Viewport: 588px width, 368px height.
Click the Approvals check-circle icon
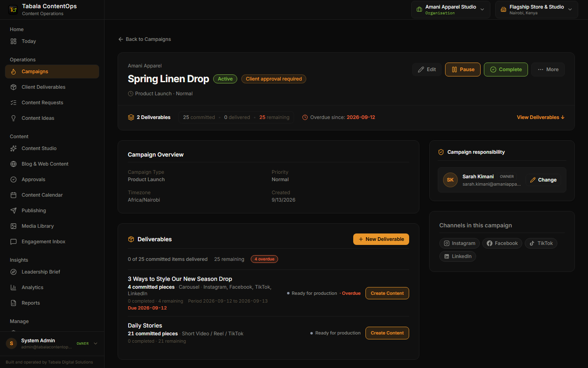pyautogui.click(x=13, y=180)
